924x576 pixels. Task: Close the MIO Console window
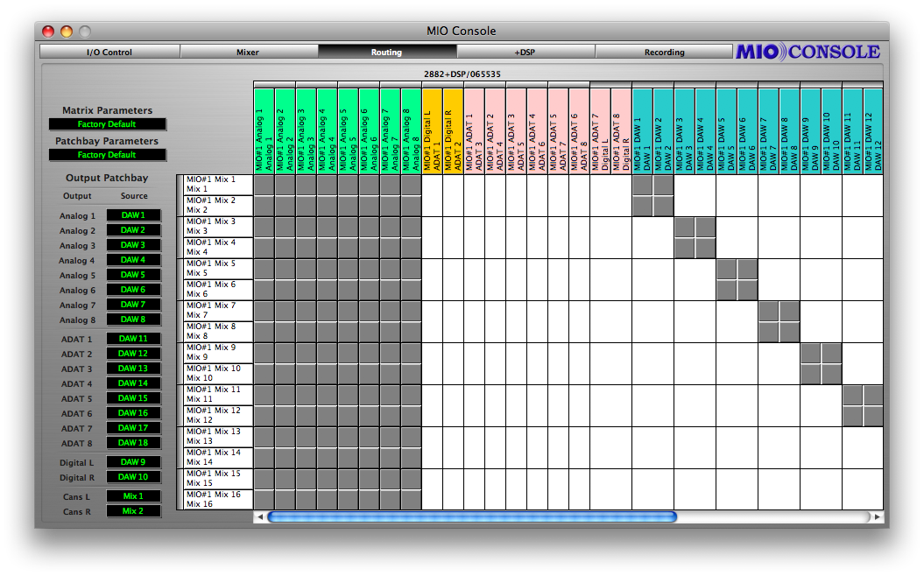(49, 32)
